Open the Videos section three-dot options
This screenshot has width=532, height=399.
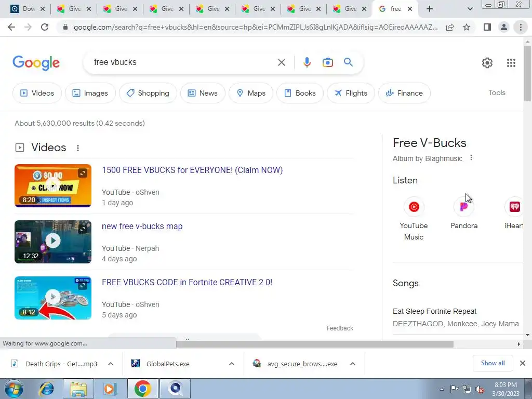(78, 148)
